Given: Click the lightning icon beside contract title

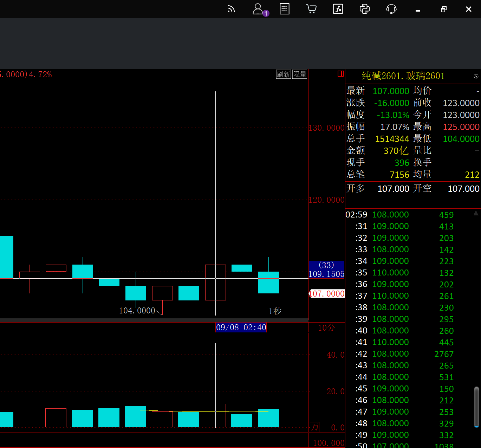Looking at the screenshot, I should coord(476,76).
